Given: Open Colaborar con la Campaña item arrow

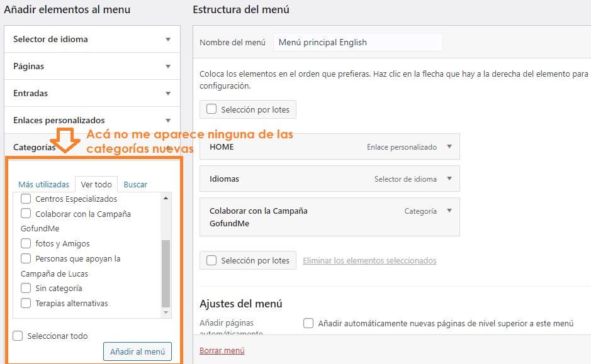Looking at the screenshot, I should (449, 211).
